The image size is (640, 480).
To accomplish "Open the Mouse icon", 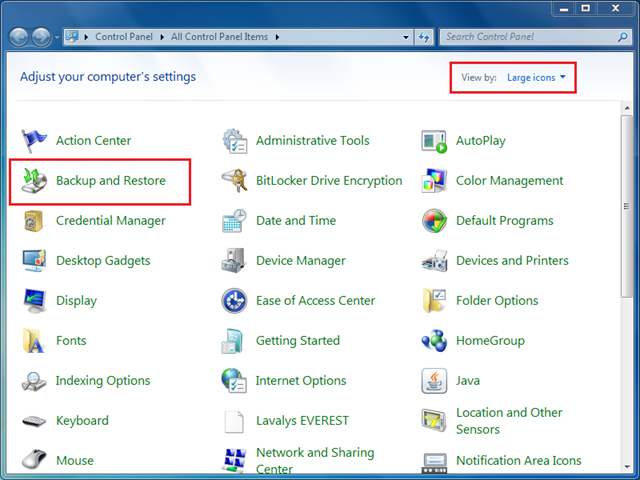I will tap(34, 460).
